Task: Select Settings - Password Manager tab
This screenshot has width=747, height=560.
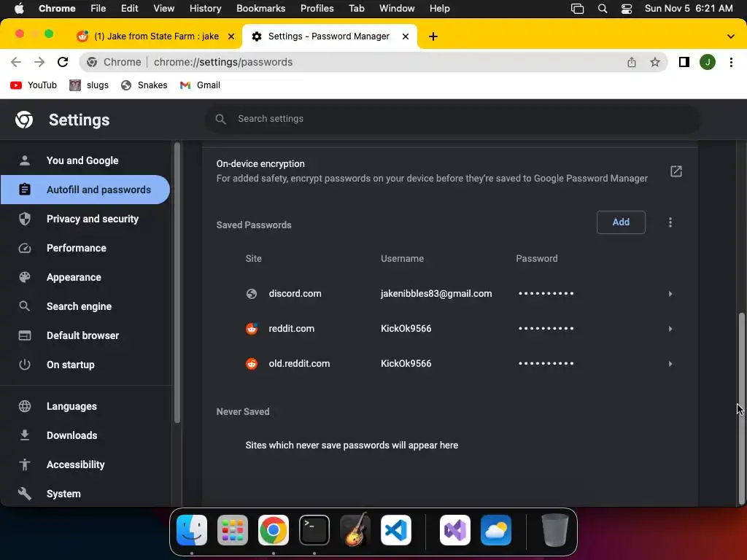Action: [329, 36]
